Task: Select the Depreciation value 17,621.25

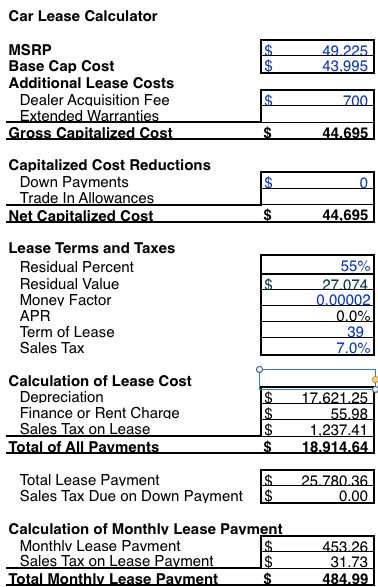Action: (x=317, y=396)
